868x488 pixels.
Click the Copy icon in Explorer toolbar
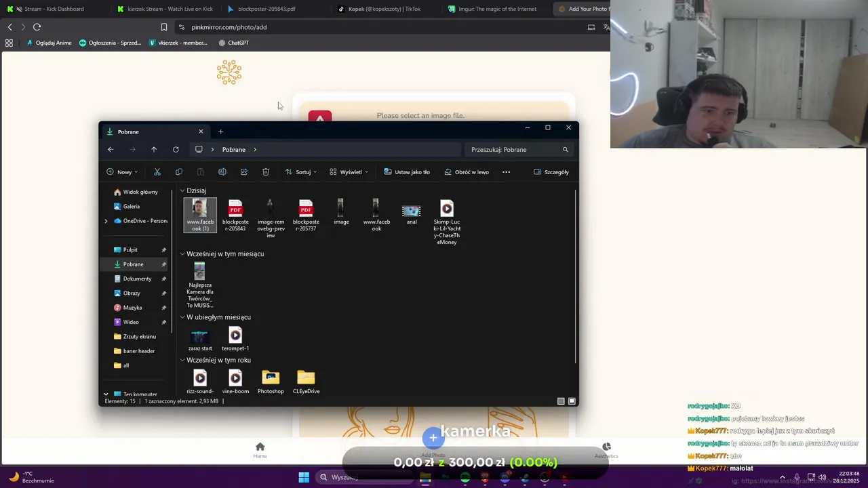179,172
